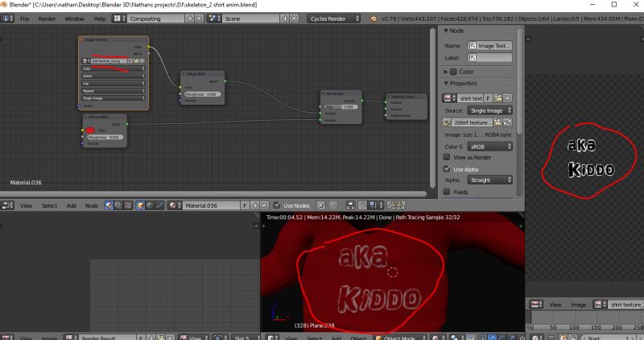
Task: Edit the node Label field
Action: pos(490,57)
